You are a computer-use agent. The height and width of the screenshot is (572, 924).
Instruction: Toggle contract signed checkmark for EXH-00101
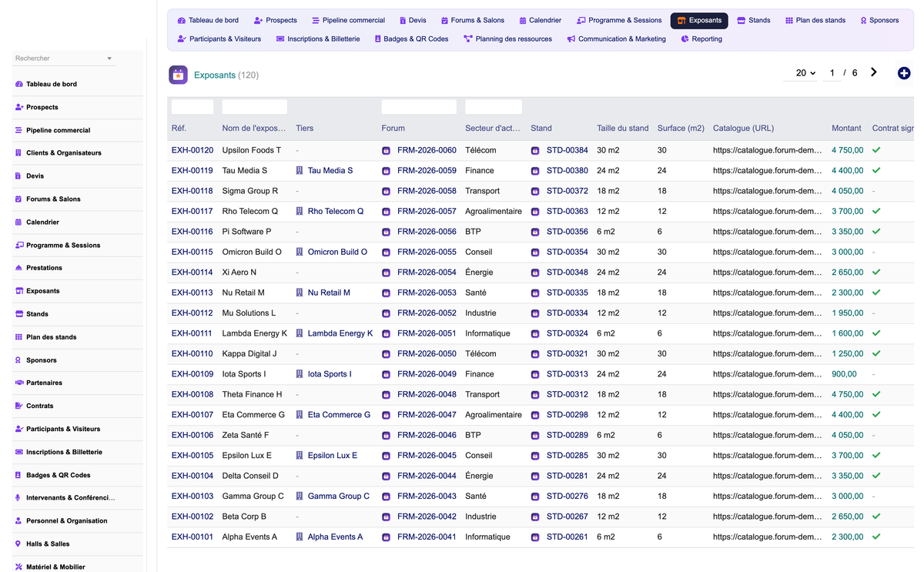pyautogui.click(x=876, y=537)
